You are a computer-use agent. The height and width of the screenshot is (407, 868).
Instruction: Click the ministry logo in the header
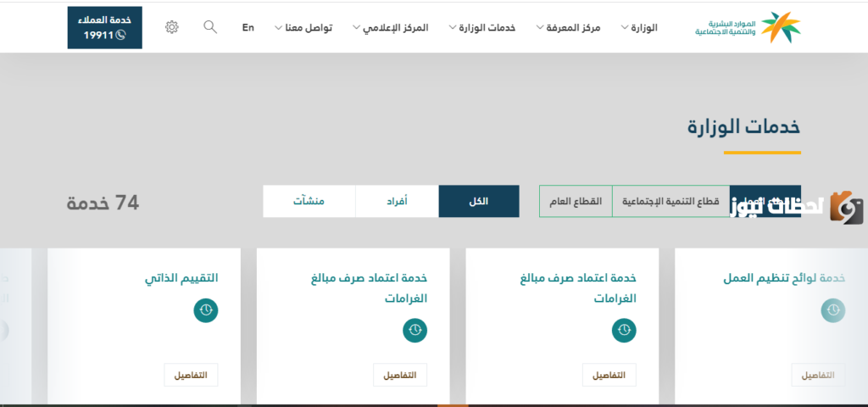748,28
